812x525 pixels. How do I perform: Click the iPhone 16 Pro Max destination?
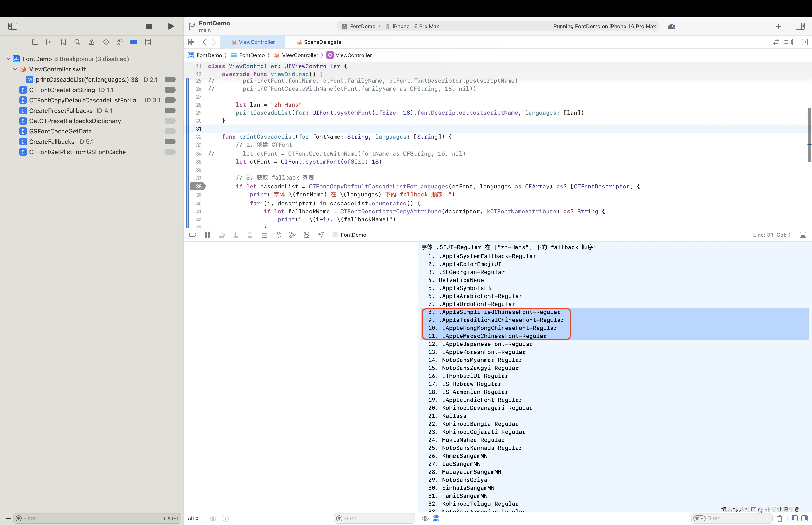tap(415, 26)
